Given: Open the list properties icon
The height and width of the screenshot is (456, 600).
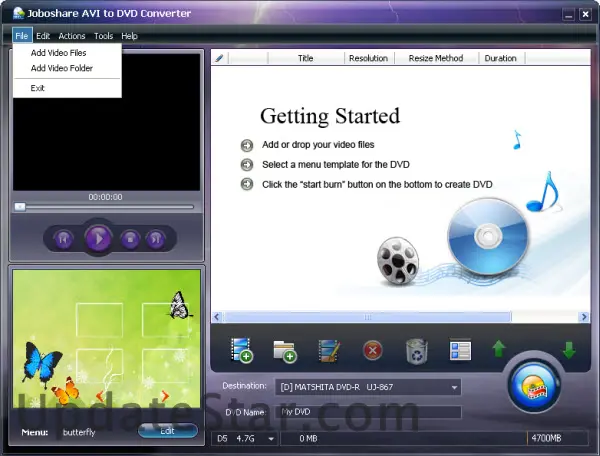Looking at the screenshot, I should 460,351.
